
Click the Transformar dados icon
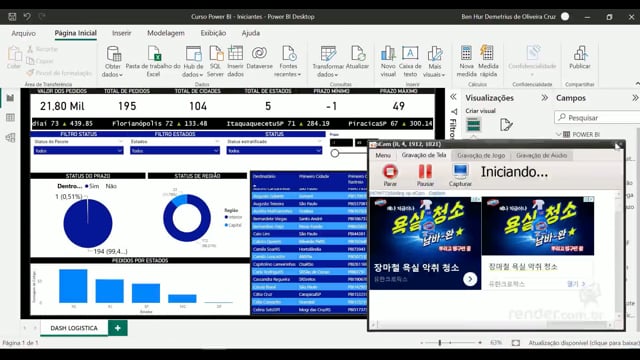(x=328, y=54)
